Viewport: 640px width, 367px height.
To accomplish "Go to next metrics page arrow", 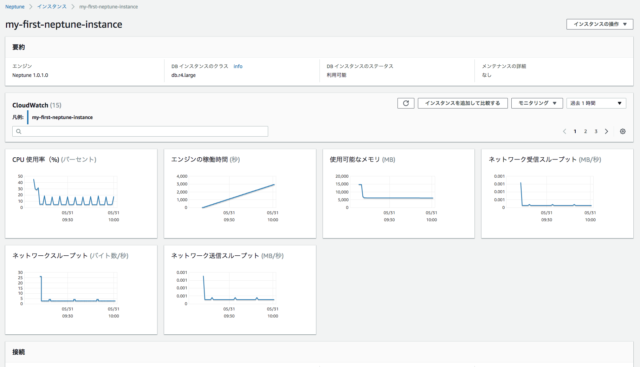I will coord(607,131).
